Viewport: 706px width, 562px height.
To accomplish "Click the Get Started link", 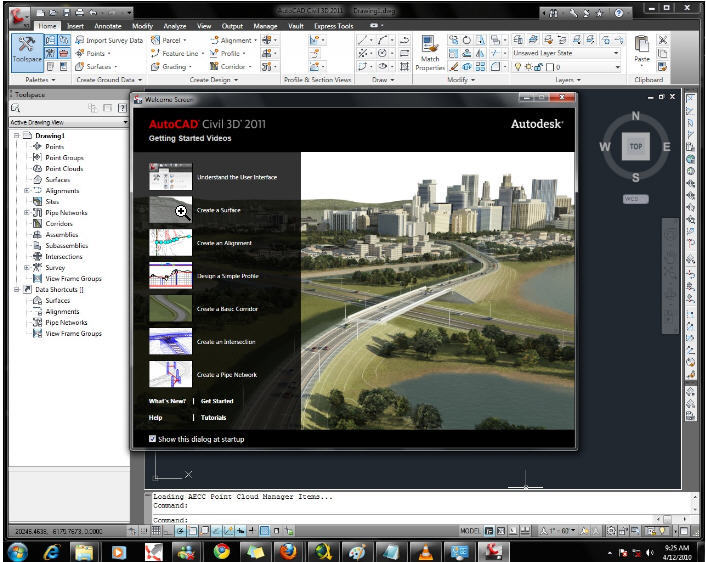I will 217,401.
